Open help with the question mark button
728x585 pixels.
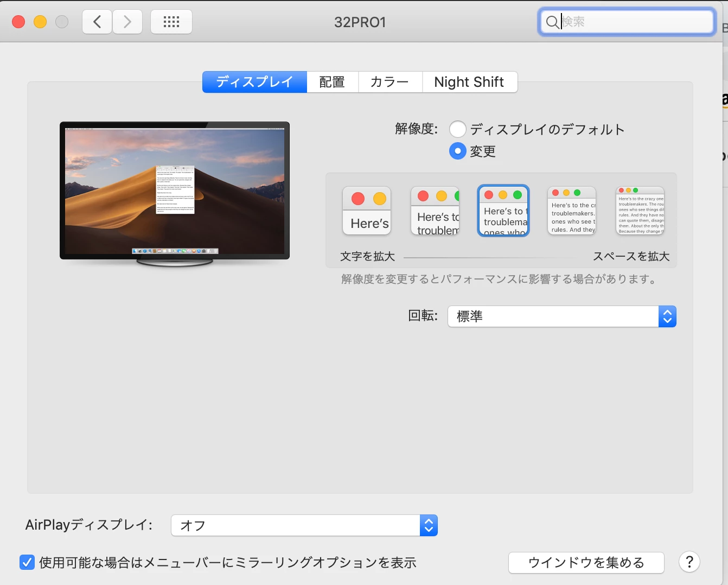[689, 562]
